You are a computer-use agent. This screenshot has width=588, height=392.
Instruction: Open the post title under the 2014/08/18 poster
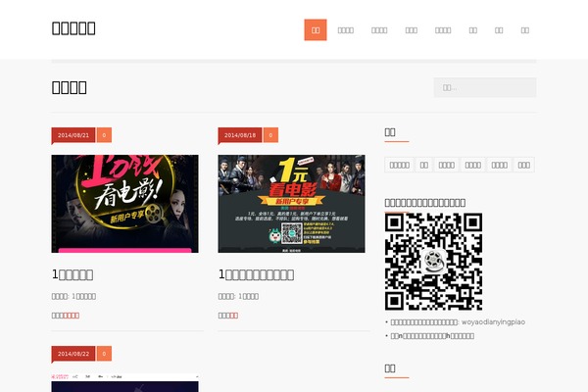pyautogui.click(x=256, y=274)
